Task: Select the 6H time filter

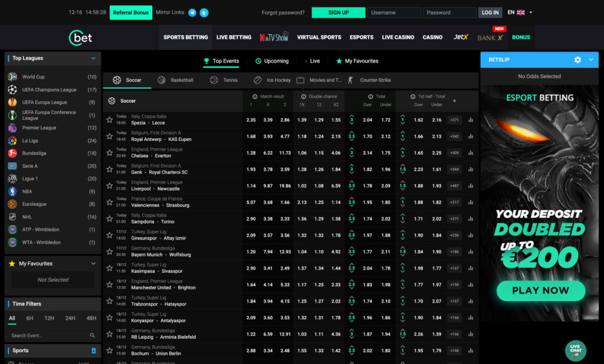Action: coord(29,318)
